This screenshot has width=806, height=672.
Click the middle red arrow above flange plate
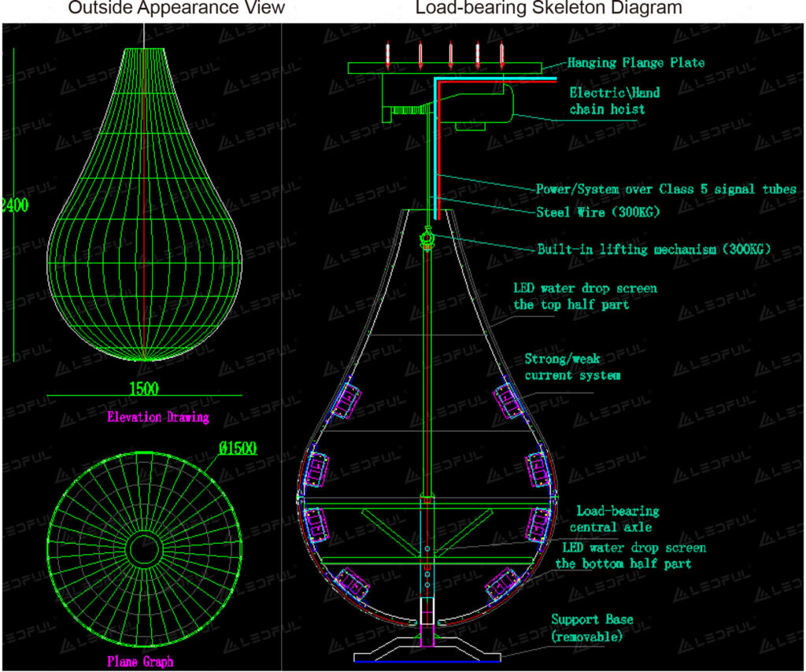[450, 55]
